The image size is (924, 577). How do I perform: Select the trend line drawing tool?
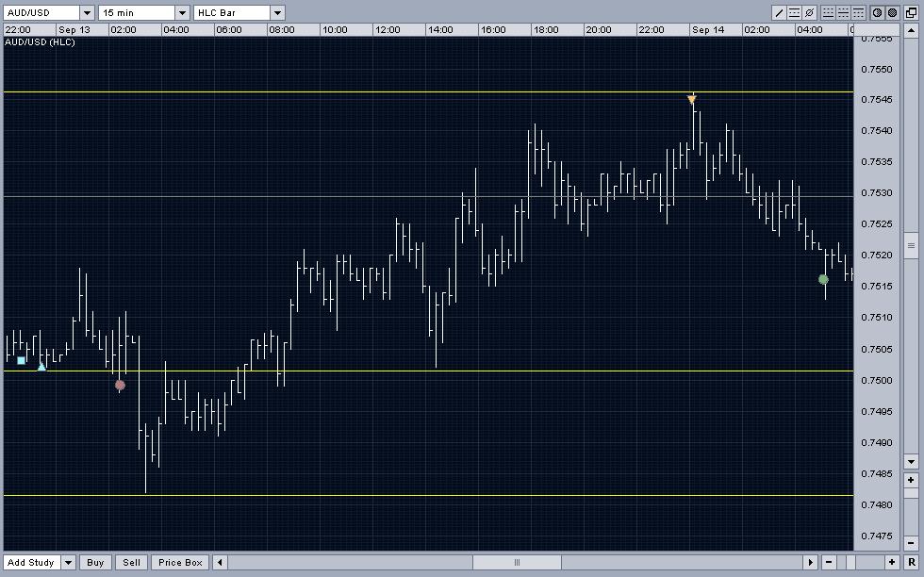[x=779, y=12]
